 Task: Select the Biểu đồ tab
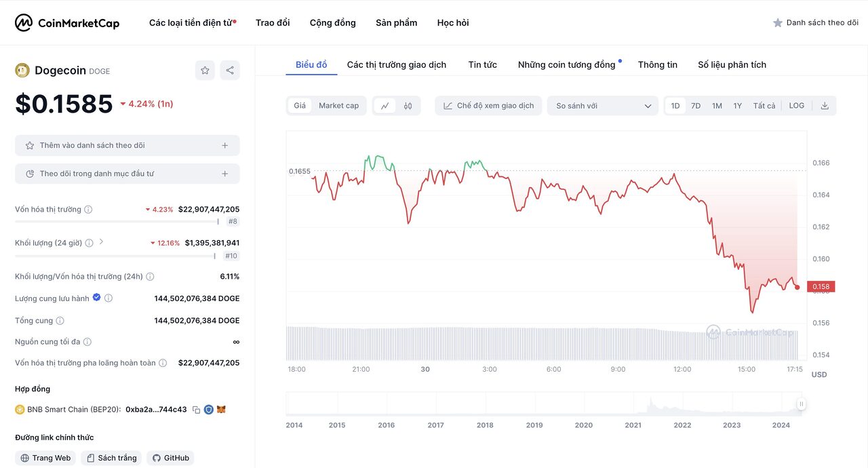click(x=311, y=65)
